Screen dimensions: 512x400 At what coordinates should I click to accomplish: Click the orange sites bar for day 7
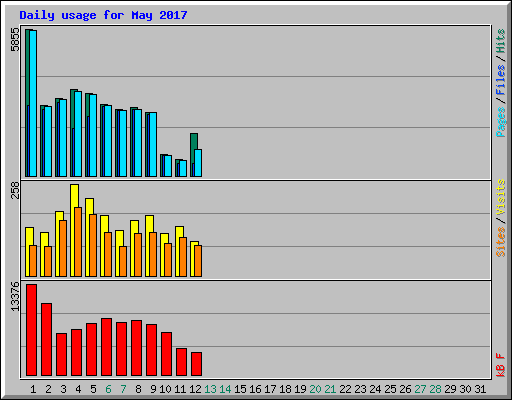pos(123,261)
